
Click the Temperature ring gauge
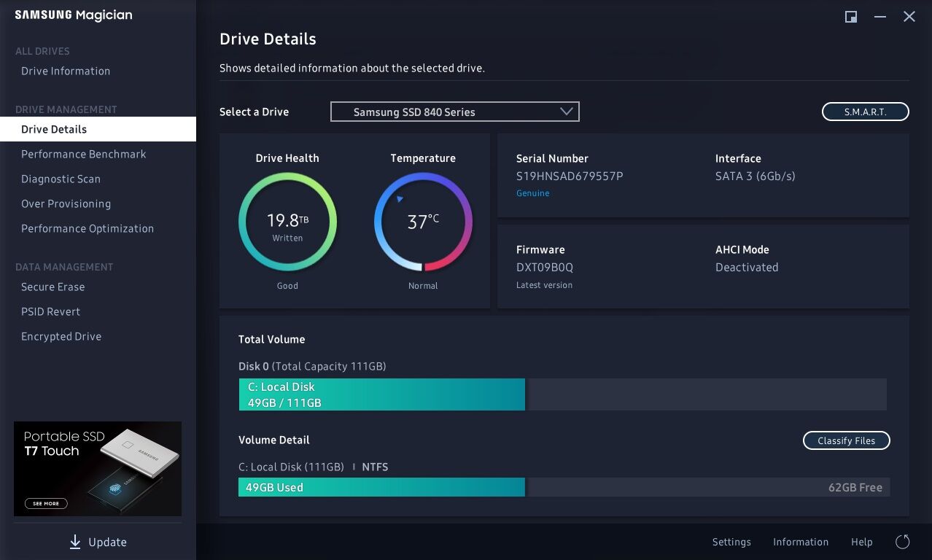point(423,222)
